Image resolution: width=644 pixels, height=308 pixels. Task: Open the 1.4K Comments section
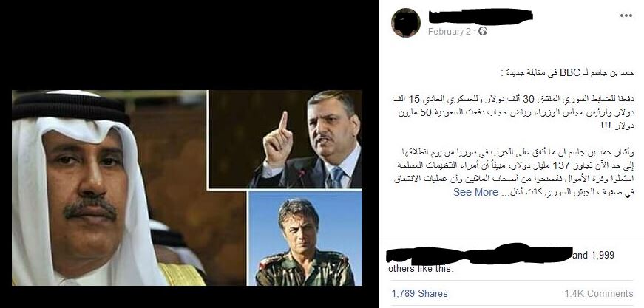coord(599,294)
